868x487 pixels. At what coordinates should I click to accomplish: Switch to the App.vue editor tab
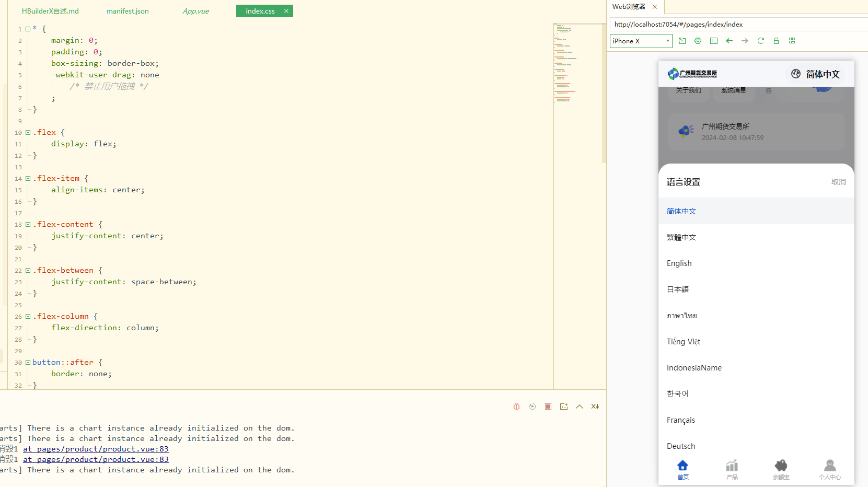click(195, 11)
